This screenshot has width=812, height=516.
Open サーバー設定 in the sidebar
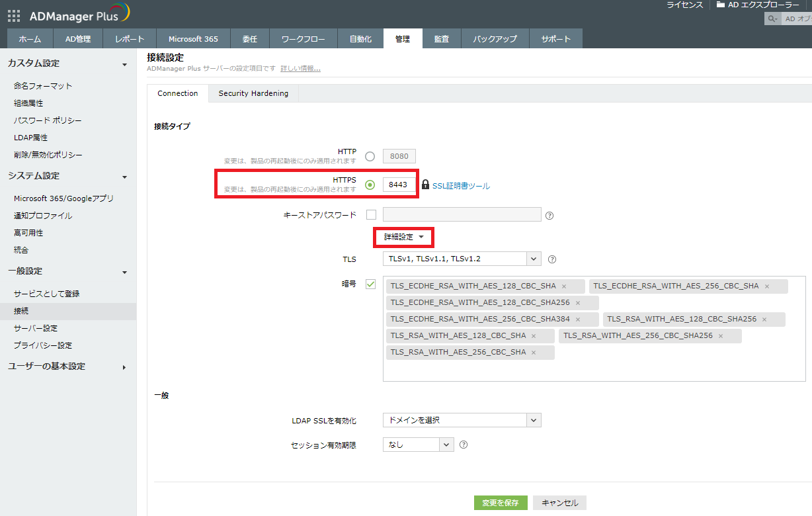[x=35, y=328]
